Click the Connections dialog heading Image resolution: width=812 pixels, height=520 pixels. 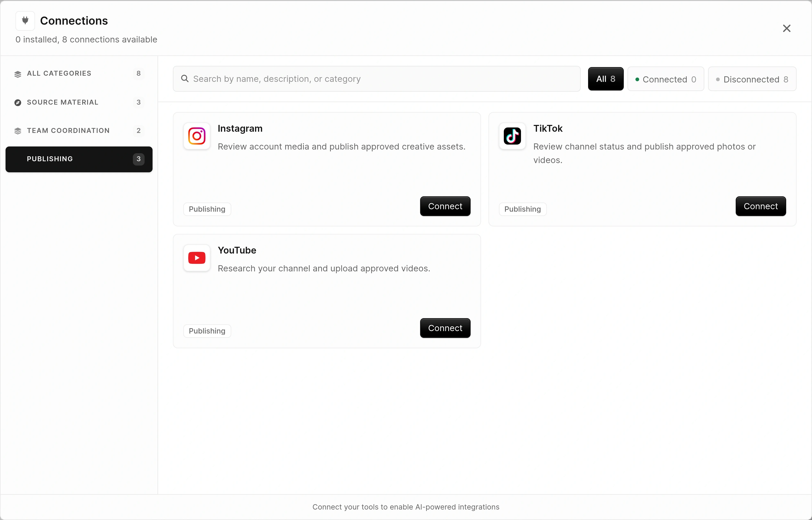(x=74, y=21)
